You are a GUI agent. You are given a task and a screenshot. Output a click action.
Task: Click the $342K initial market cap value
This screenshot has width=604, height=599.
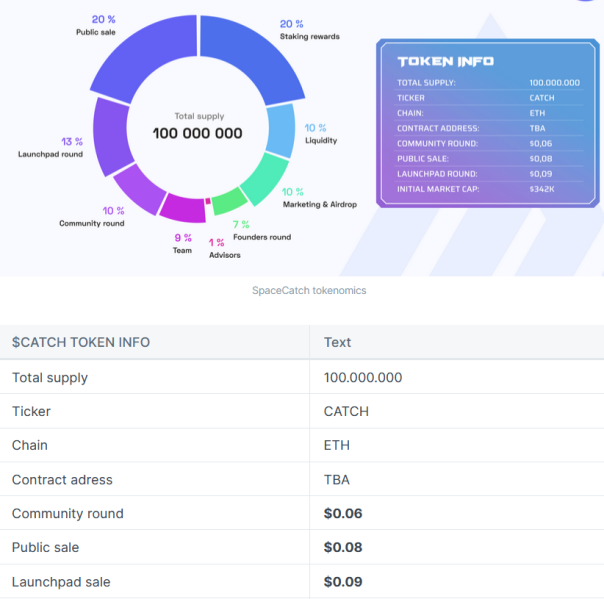click(x=542, y=189)
